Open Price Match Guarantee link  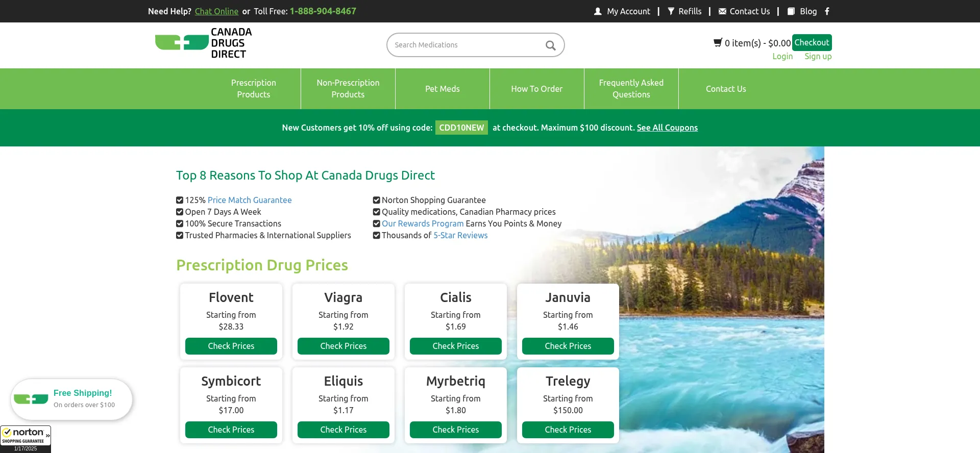(250, 200)
